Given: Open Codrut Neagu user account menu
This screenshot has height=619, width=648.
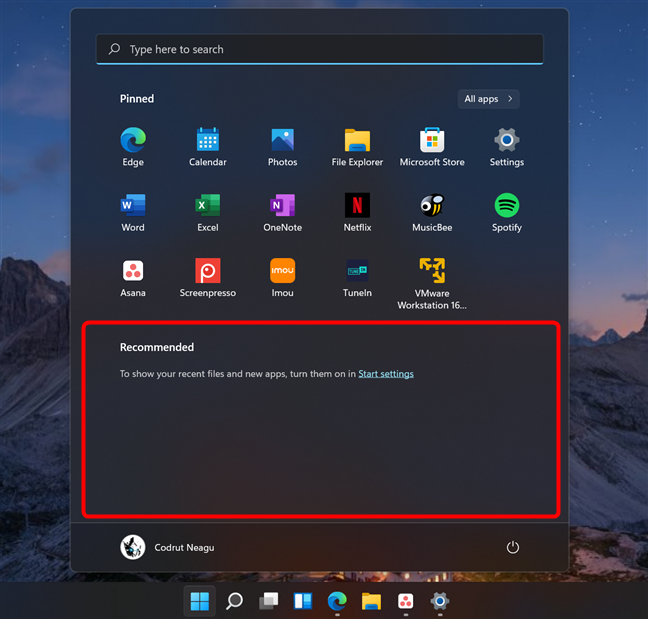Looking at the screenshot, I should click(x=167, y=547).
